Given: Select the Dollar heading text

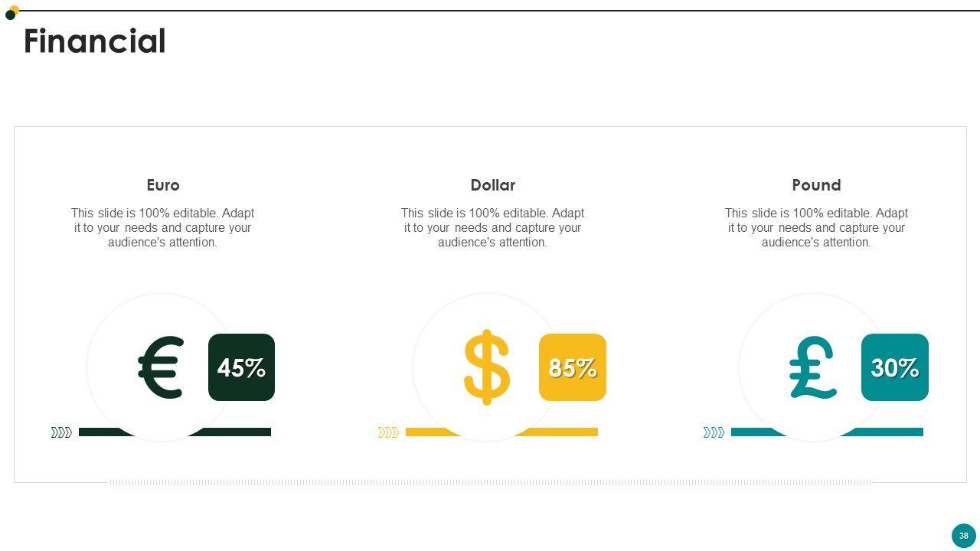Looking at the screenshot, I should [x=492, y=185].
